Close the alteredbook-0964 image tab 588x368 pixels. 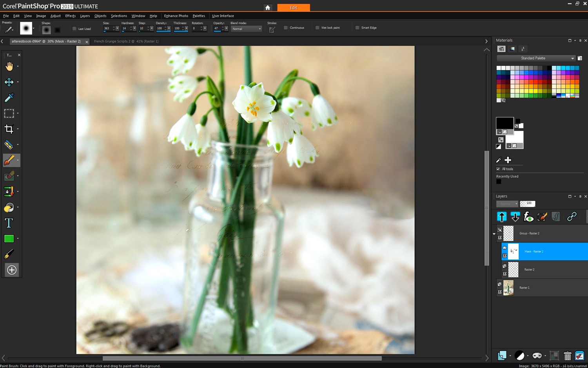pyautogui.click(x=87, y=41)
